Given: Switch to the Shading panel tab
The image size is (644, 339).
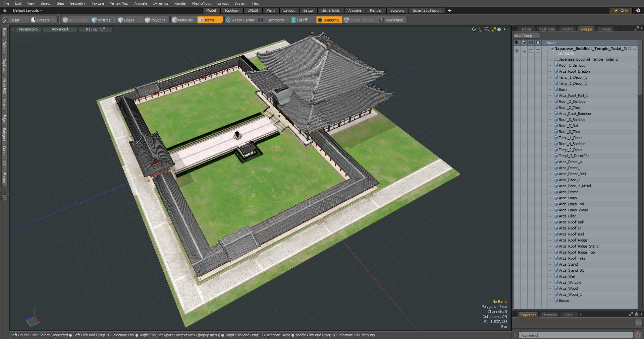Looking at the screenshot, I should point(567,29).
